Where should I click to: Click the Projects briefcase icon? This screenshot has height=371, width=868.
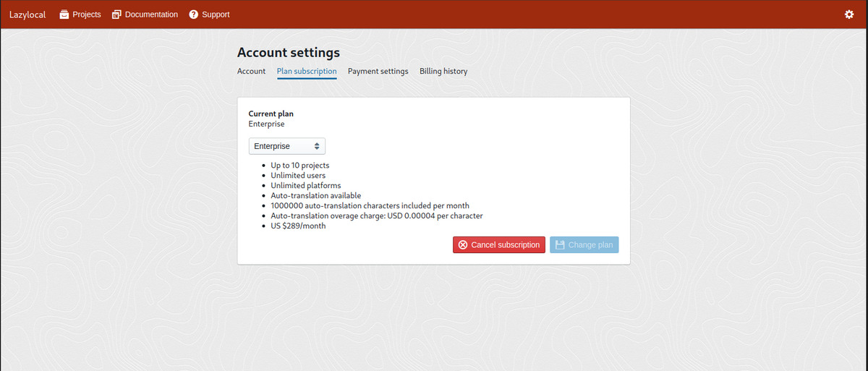click(x=64, y=14)
